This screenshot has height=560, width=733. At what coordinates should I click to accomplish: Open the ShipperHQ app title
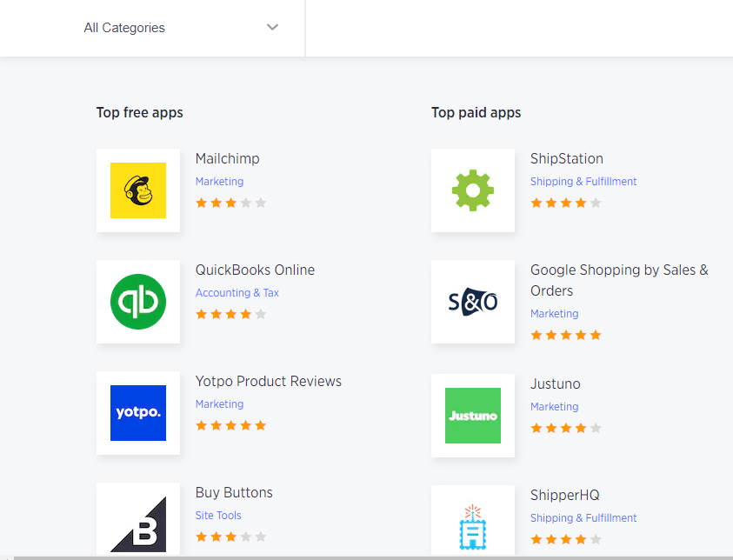coord(564,495)
